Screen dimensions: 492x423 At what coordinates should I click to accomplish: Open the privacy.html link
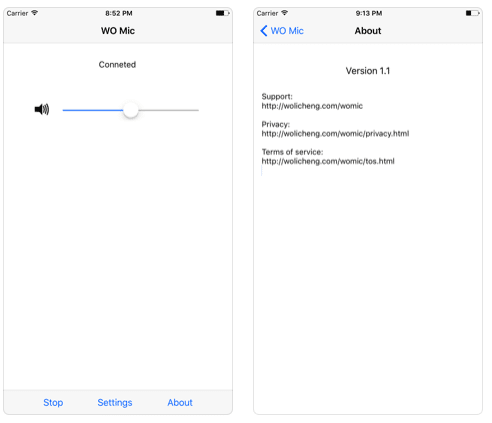335,134
